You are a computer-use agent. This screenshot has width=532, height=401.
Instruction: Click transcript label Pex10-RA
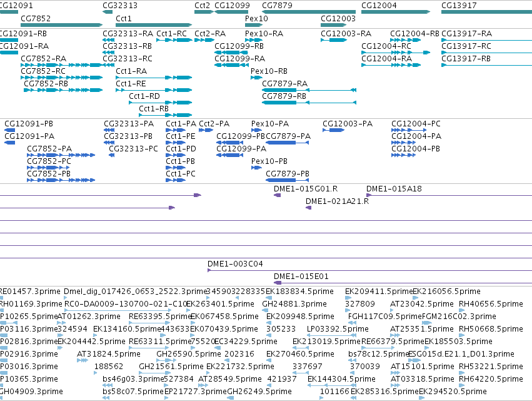tap(264, 34)
